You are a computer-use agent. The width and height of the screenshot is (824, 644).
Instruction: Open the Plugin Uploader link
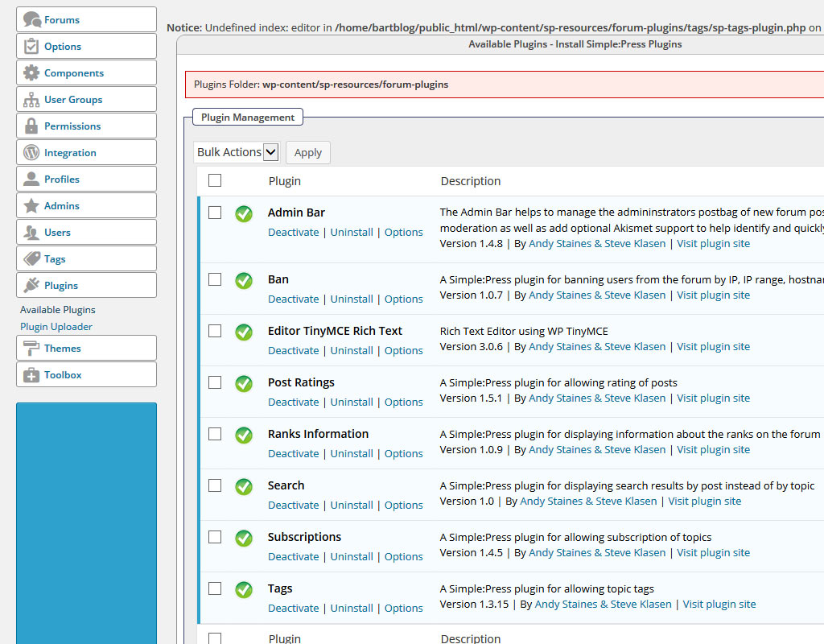click(x=56, y=327)
